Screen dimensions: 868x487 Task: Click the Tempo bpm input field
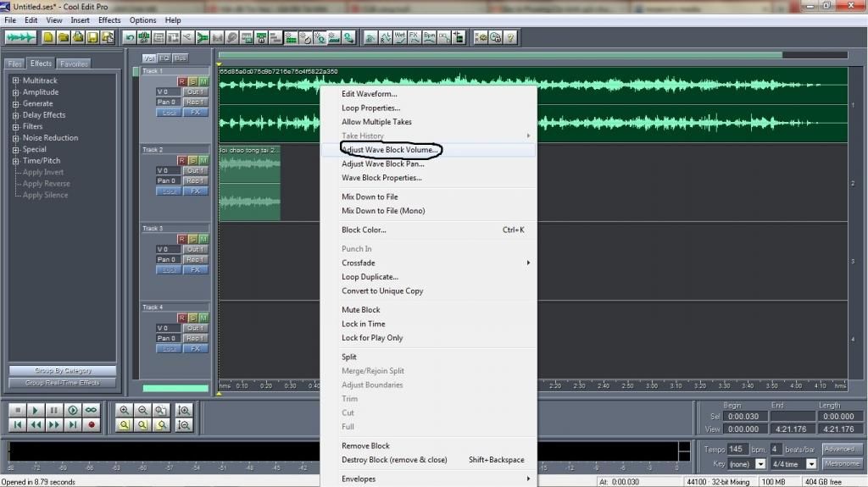click(735, 449)
